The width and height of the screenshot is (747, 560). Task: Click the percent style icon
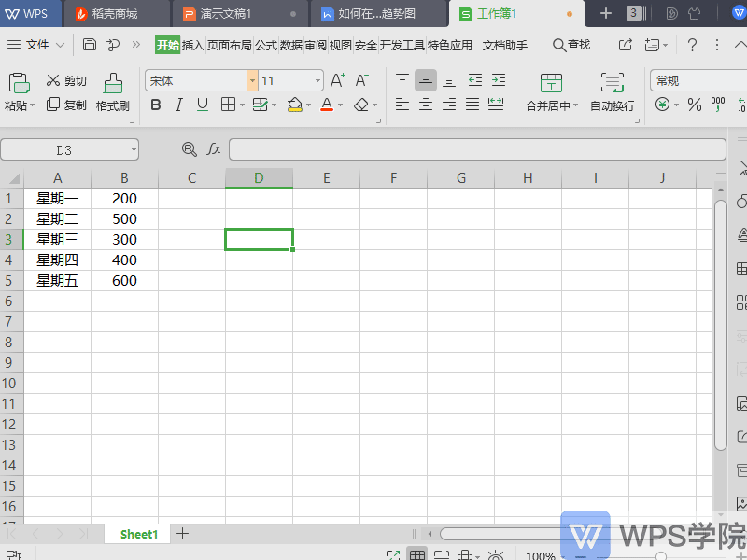(694, 105)
